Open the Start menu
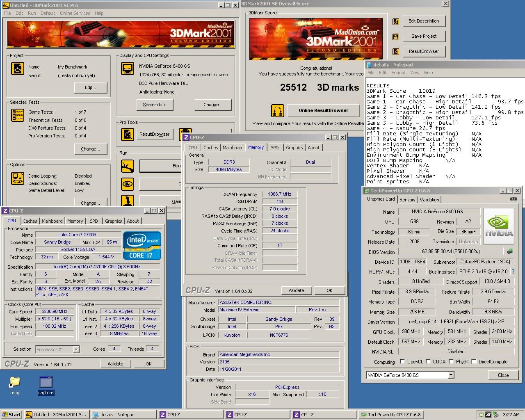Screen dimensions: 525x420 click(x=11, y=415)
